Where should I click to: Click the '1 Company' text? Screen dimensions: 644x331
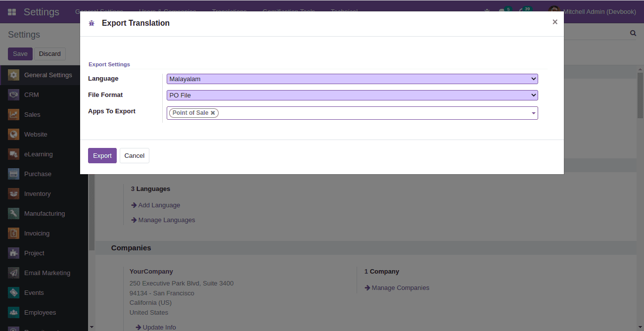click(382, 272)
